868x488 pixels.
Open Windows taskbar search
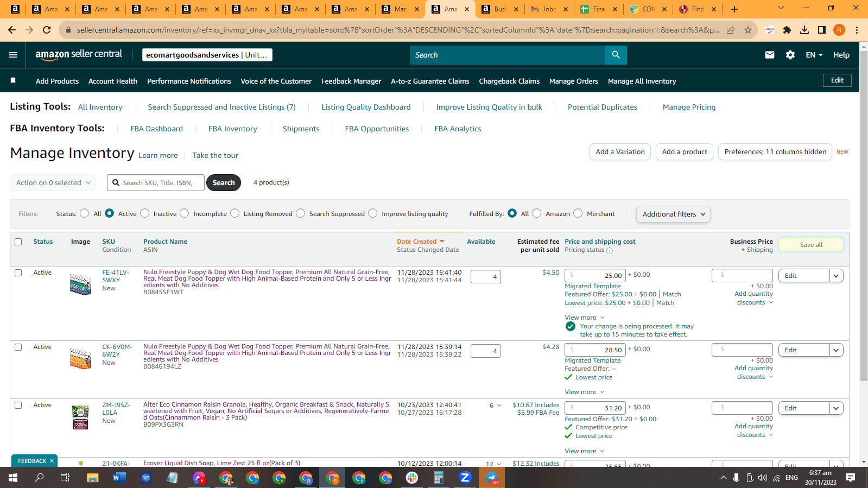(x=39, y=478)
